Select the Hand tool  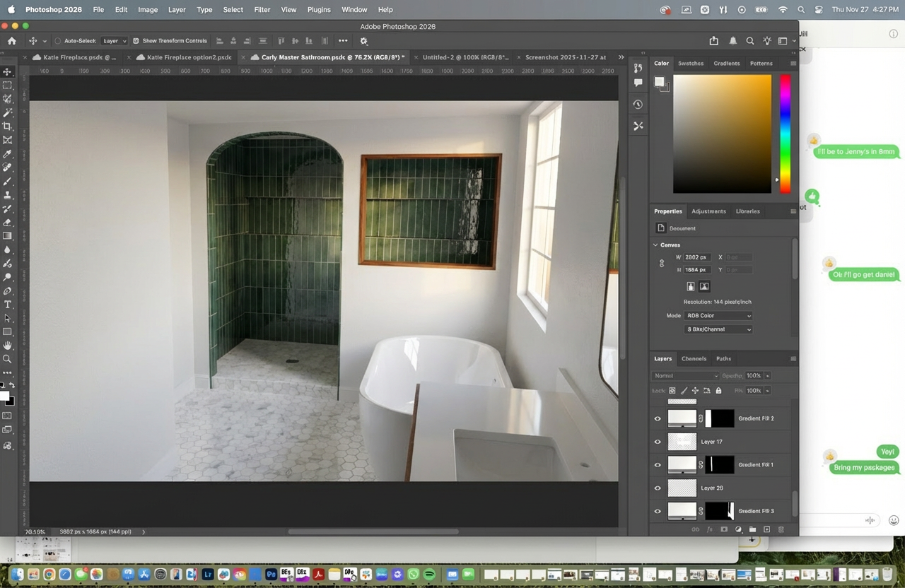7,346
